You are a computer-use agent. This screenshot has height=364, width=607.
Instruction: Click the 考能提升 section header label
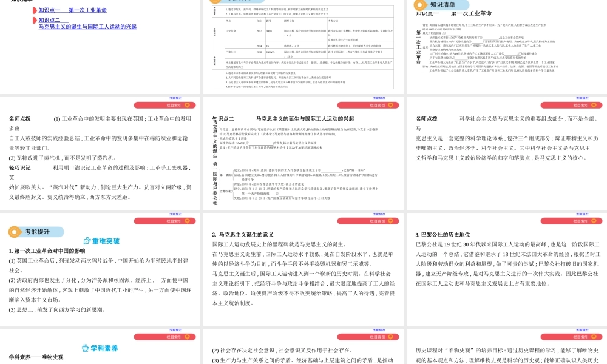coord(37,232)
